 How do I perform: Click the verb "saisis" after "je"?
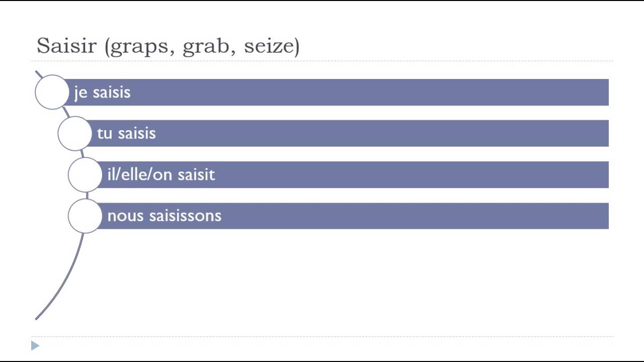[111, 93]
